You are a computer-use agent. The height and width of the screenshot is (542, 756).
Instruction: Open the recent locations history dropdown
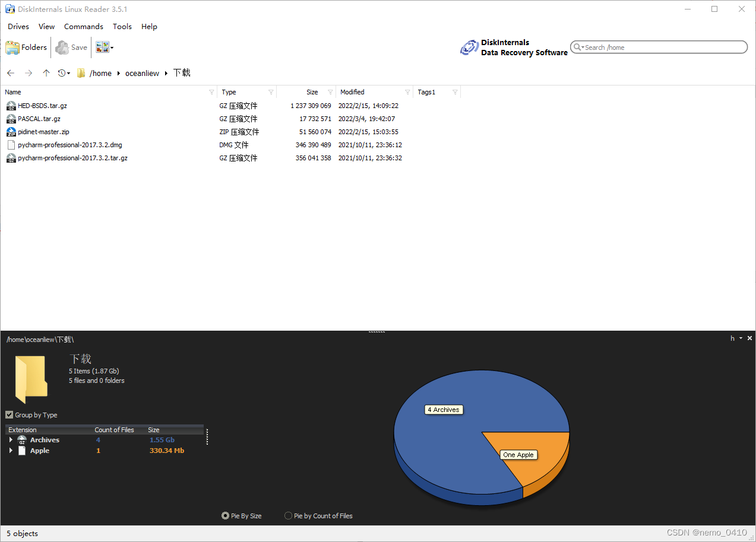click(64, 73)
